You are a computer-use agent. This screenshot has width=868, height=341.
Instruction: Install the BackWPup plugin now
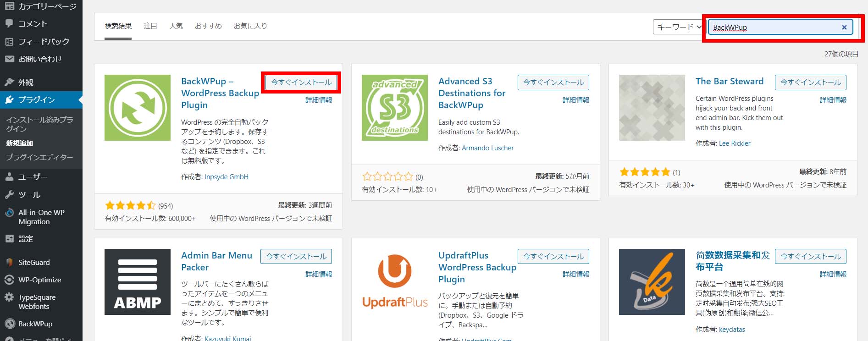301,82
